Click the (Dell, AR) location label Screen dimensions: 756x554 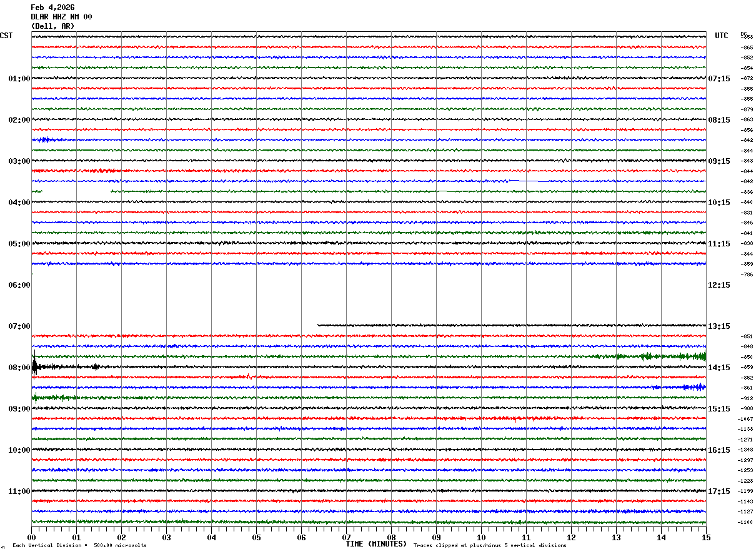52,26
